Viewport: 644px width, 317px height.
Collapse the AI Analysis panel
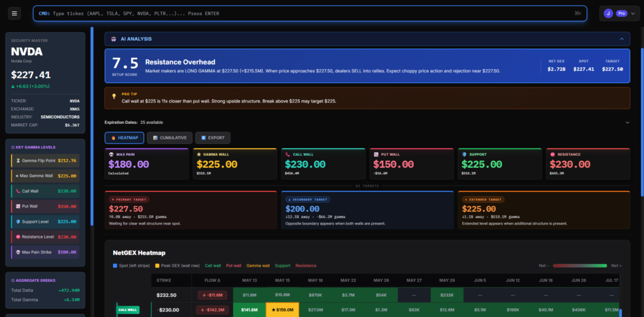coord(622,39)
